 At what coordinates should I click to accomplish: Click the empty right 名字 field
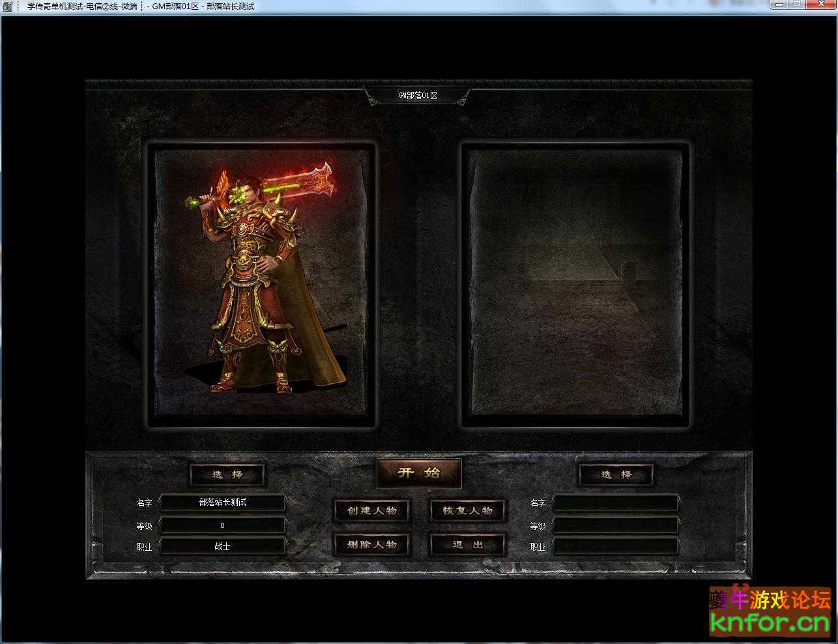click(x=616, y=503)
